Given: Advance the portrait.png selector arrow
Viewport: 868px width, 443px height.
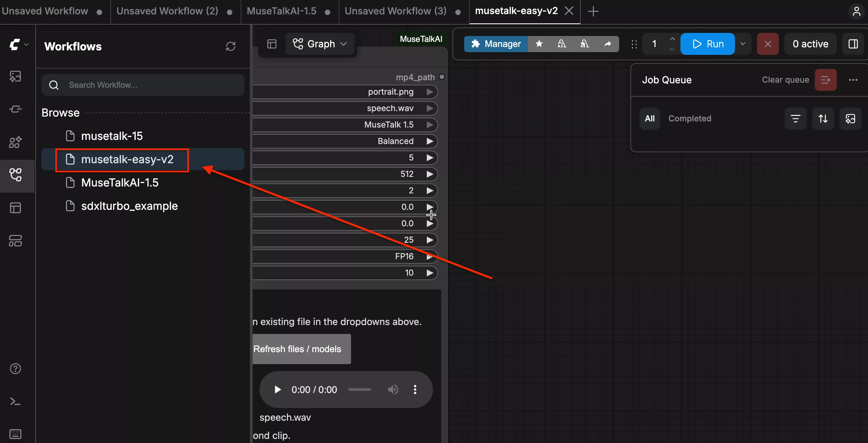Looking at the screenshot, I should (x=430, y=92).
